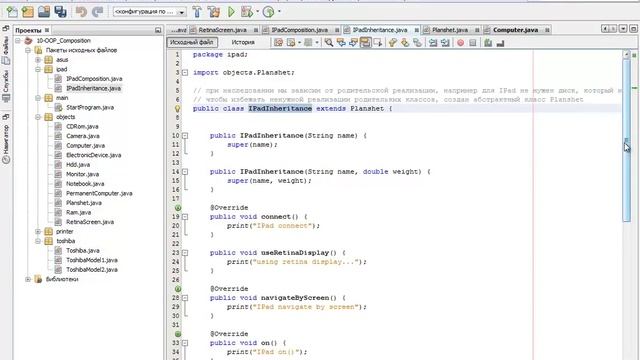The width and height of the screenshot is (640, 360).
Task: Close the Computer.java tab
Action: click(547, 30)
